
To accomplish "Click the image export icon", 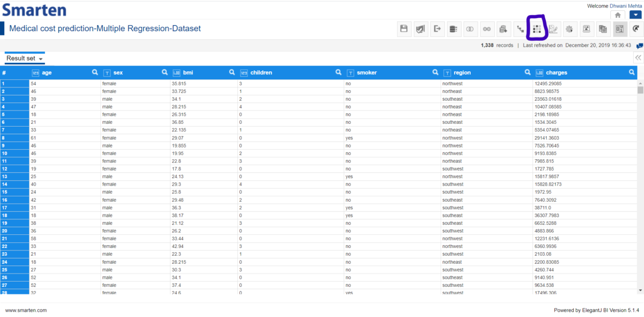I will pos(586,29).
